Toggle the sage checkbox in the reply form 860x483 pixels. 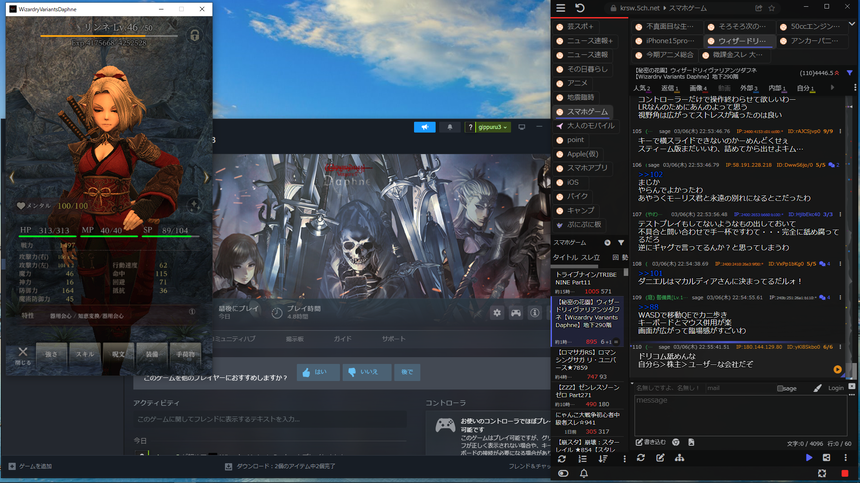click(x=780, y=388)
